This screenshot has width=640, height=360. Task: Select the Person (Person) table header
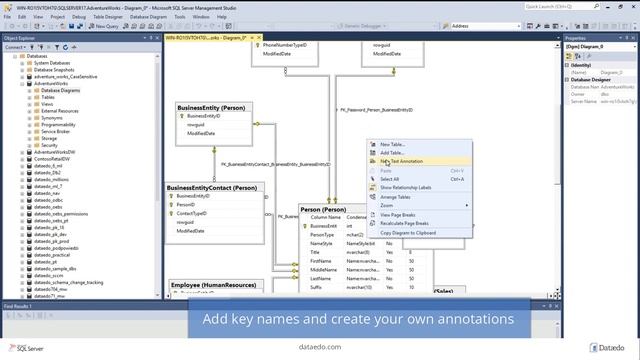pos(332,209)
